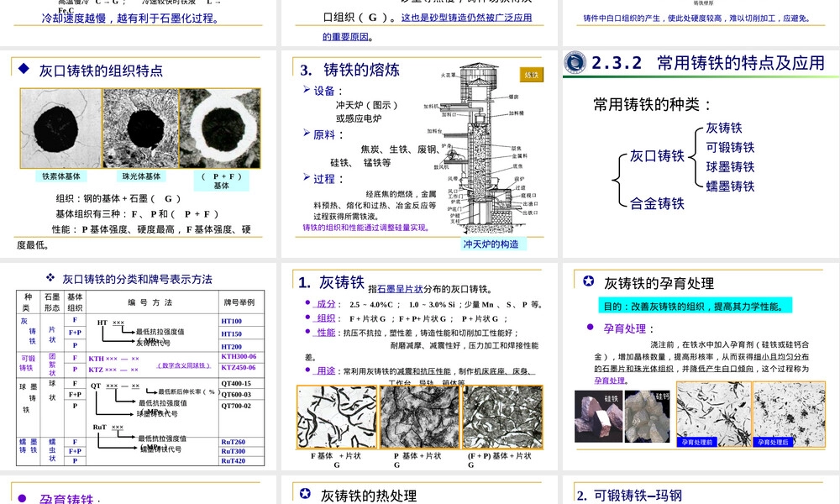840x504 pixels.
Task: Click the micrograph with the white ring around graphite
Action: pyautogui.click(x=220, y=129)
